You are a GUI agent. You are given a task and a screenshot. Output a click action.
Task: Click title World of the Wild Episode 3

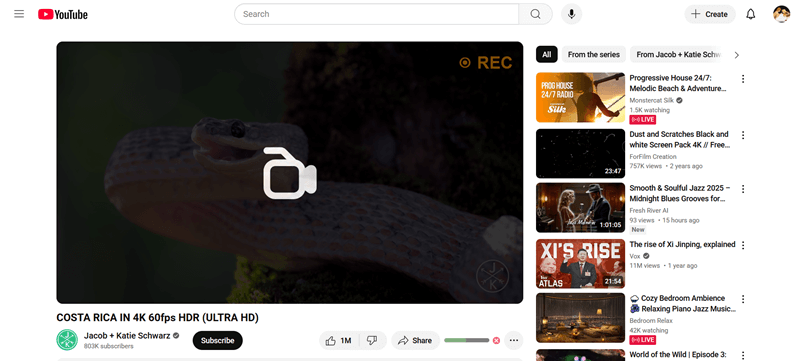[678, 354]
